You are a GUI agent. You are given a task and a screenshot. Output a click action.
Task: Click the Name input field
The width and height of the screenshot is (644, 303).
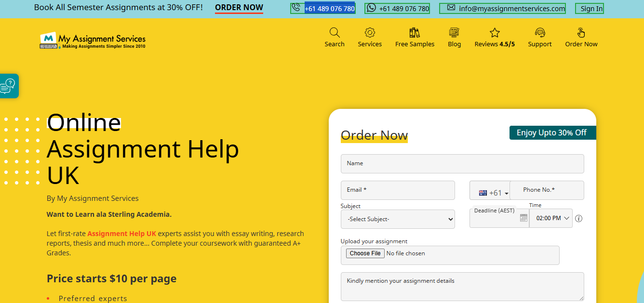click(462, 164)
